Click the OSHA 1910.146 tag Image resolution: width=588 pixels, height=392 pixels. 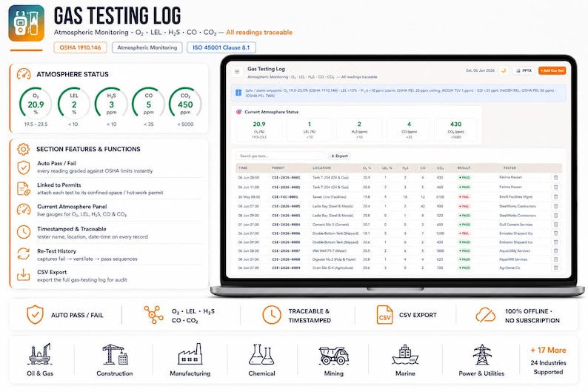point(80,47)
